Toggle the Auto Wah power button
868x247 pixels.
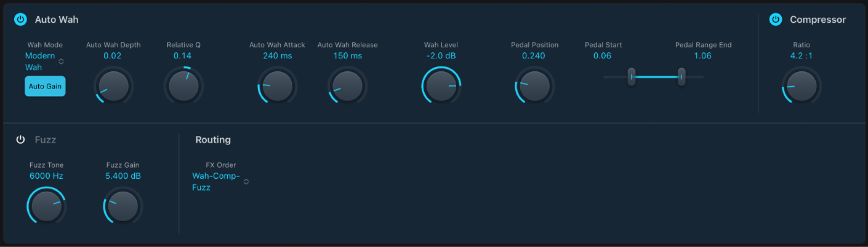20,20
